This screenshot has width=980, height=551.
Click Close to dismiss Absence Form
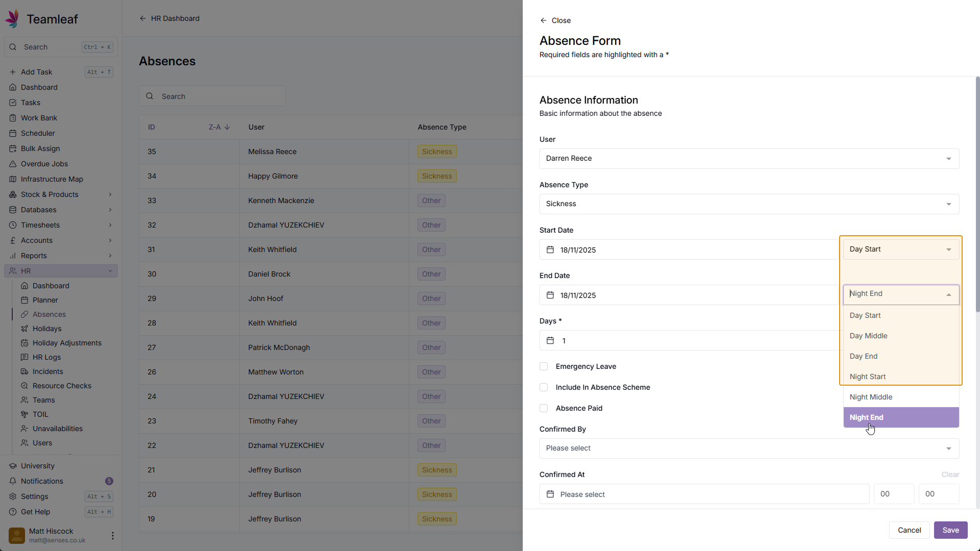(555, 20)
